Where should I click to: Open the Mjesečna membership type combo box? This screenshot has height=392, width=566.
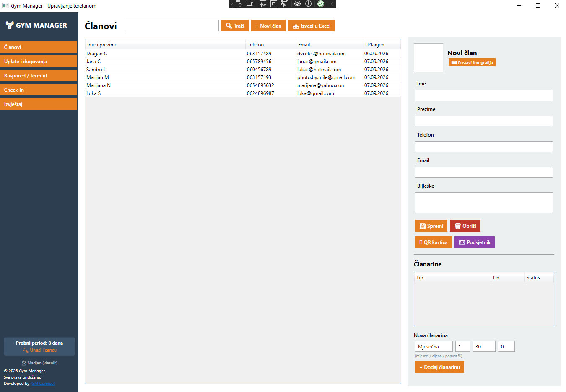click(x=434, y=346)
